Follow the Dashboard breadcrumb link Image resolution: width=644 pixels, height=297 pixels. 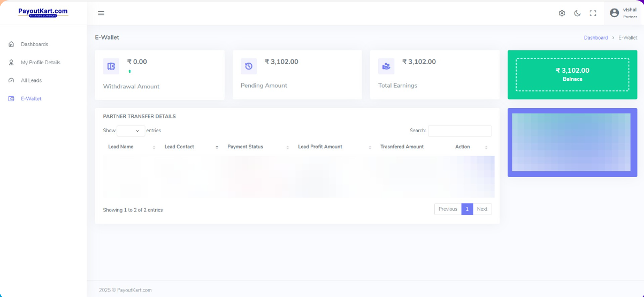[x=595, y=38]
